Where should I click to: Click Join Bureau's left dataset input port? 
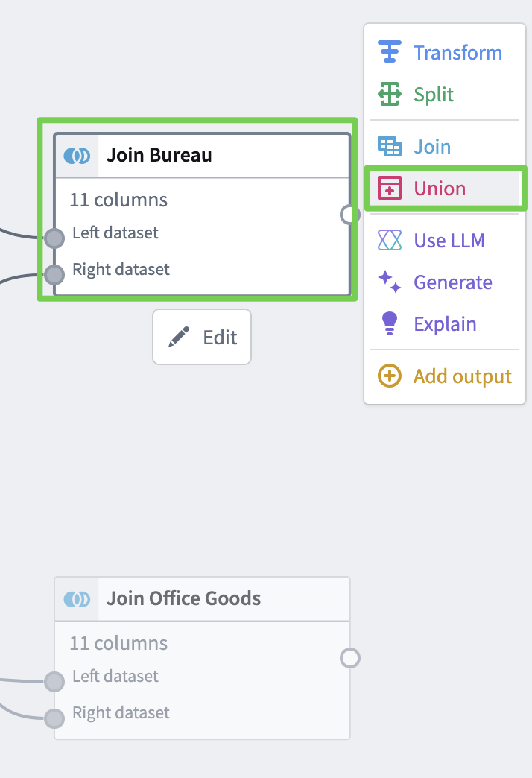[x=54, y=238]
